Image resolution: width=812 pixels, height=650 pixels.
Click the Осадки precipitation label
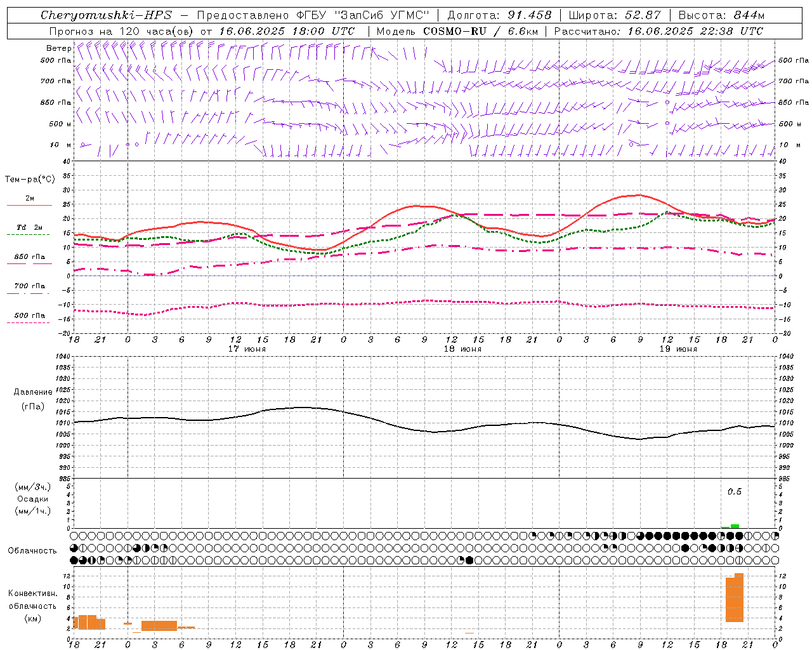32,499
